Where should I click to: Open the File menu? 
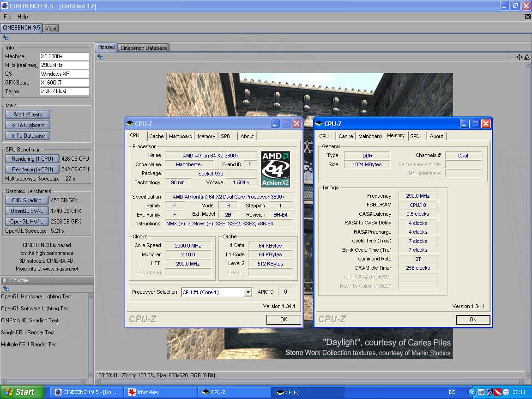coord(7,16)
